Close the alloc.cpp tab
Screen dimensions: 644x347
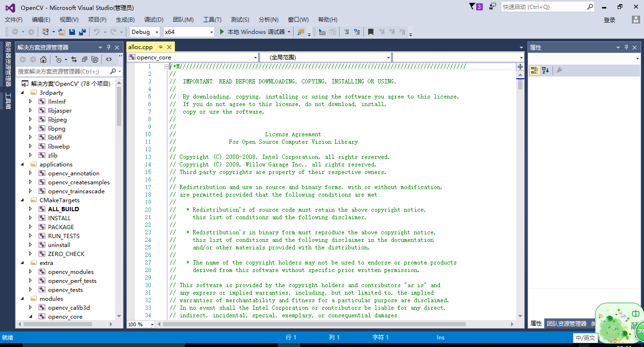[x=169, y=47]
